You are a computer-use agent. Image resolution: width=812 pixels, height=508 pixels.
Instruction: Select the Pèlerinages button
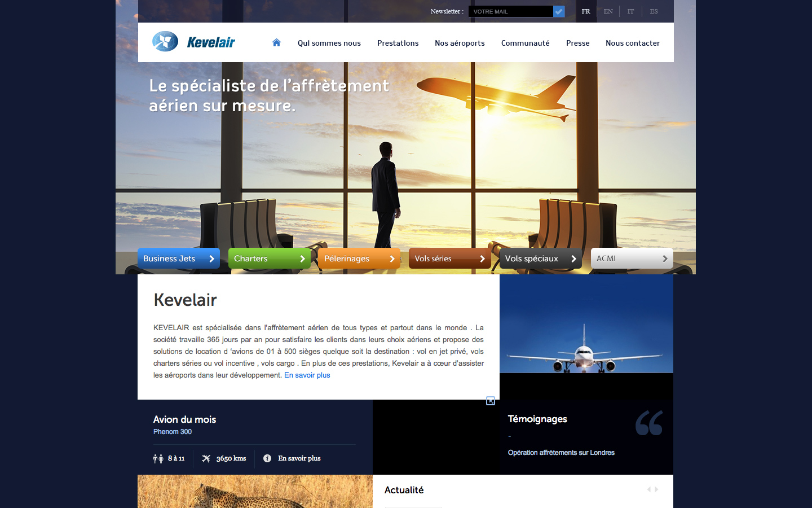tap(359, 259)
